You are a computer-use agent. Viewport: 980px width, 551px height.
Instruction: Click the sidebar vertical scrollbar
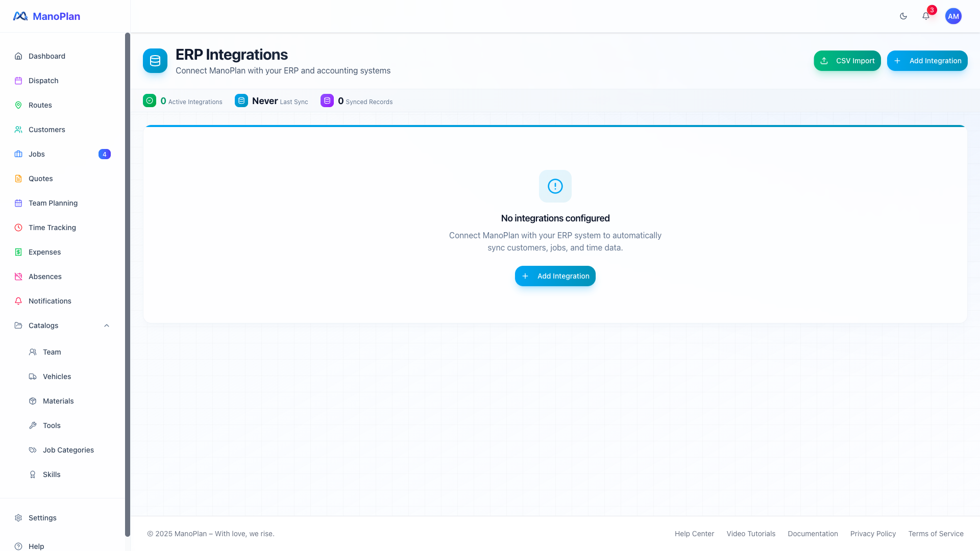[x=128, y=285]
